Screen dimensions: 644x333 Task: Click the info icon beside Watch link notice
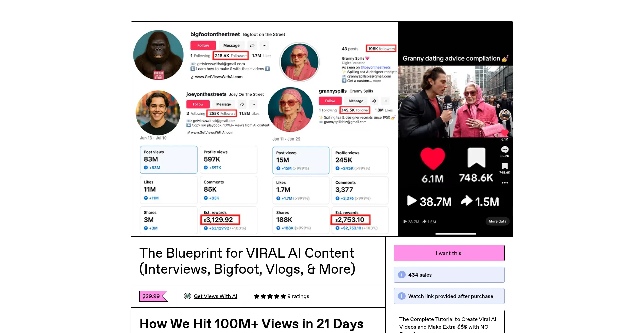(402, 296)
